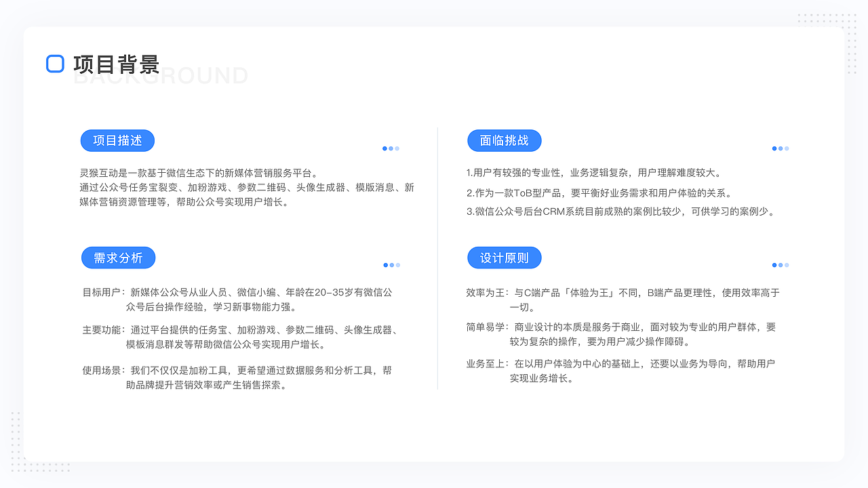Click the blue dot indicator beside 面临挑战 section
868x488 pixels.
(774, 148)
